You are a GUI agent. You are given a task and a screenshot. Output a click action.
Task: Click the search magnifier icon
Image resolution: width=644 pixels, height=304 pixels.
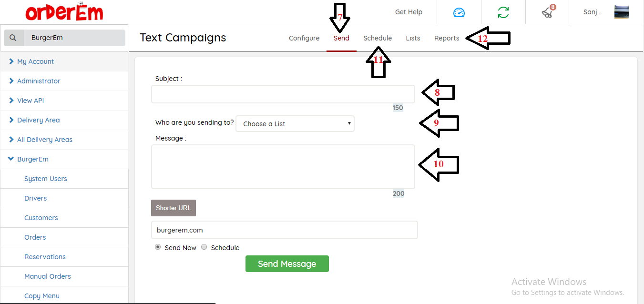click(x=13, y=38)
